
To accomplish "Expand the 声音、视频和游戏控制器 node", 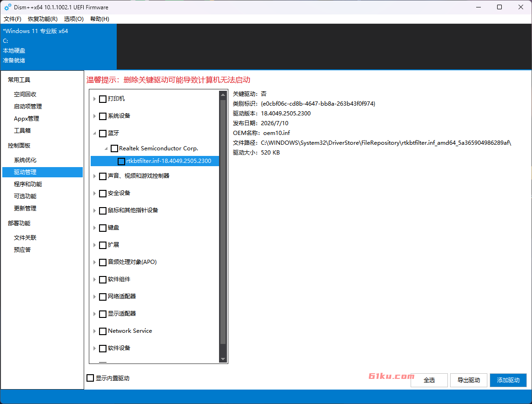I will point(95,176).
